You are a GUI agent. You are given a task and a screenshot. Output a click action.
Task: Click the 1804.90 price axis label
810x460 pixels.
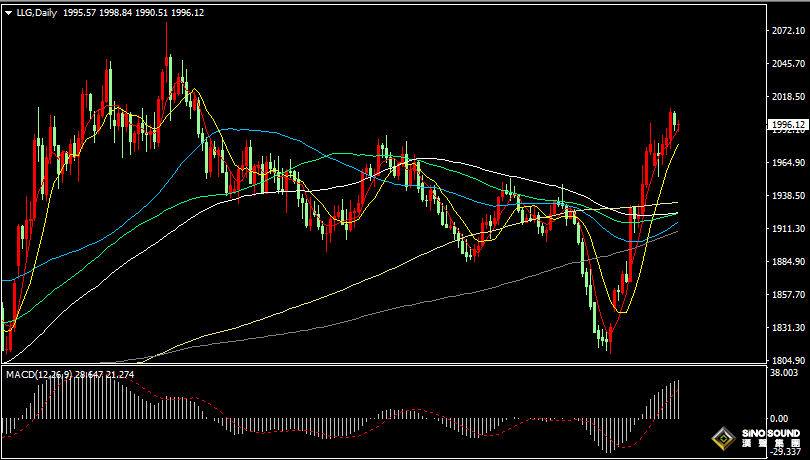tap(789, 360)
